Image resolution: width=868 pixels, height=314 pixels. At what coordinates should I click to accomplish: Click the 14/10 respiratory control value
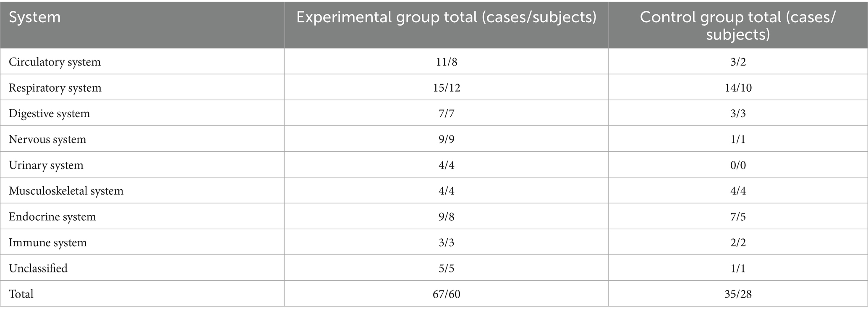pos(737,88)
